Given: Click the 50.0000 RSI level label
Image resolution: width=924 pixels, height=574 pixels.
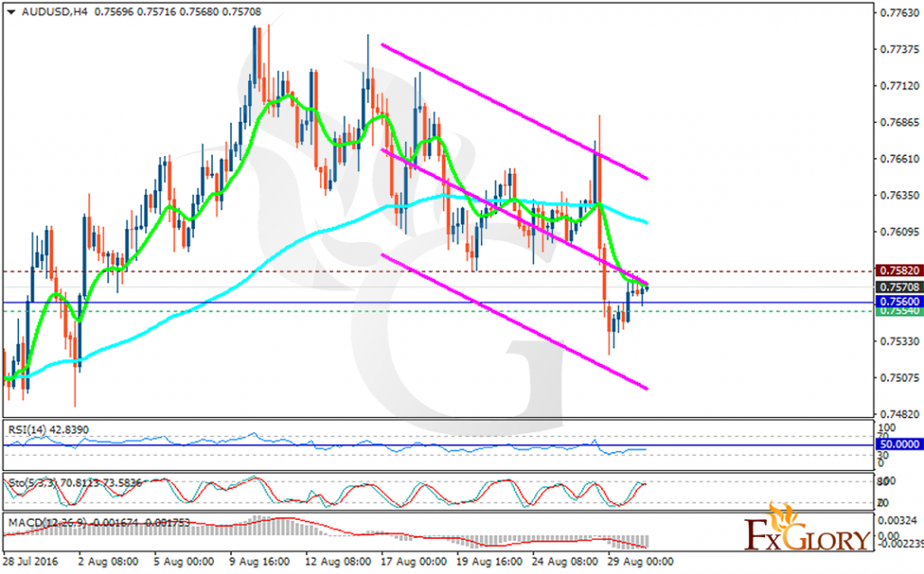Looking at the screenshot, I should [x=900, y=444].
